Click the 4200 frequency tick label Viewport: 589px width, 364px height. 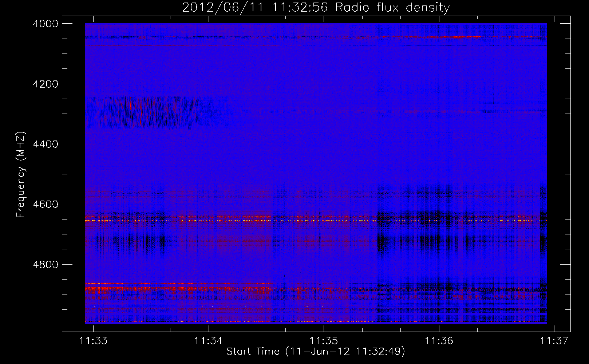point(46,84)
